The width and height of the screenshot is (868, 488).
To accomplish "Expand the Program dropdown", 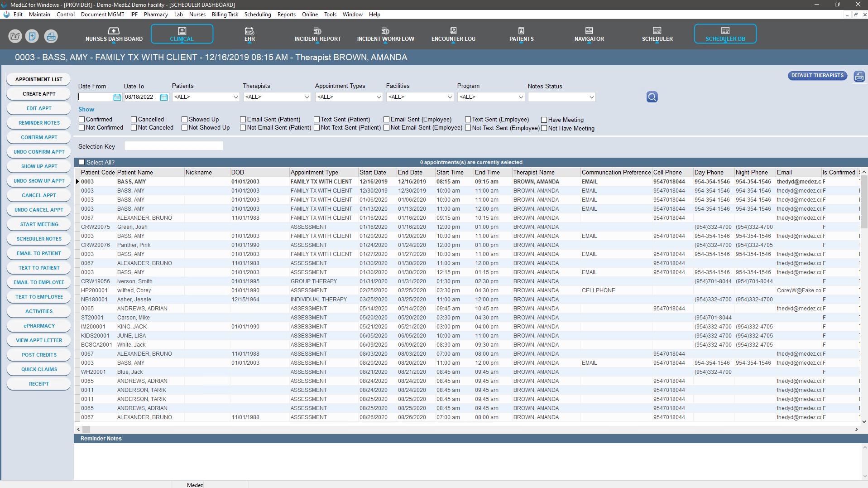I will pos(521,97).
